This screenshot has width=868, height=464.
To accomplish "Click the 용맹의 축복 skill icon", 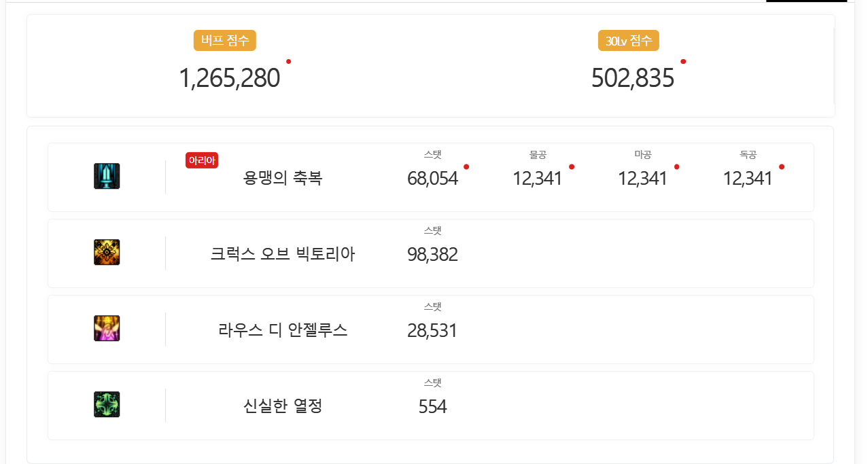I will pos(107,176).
